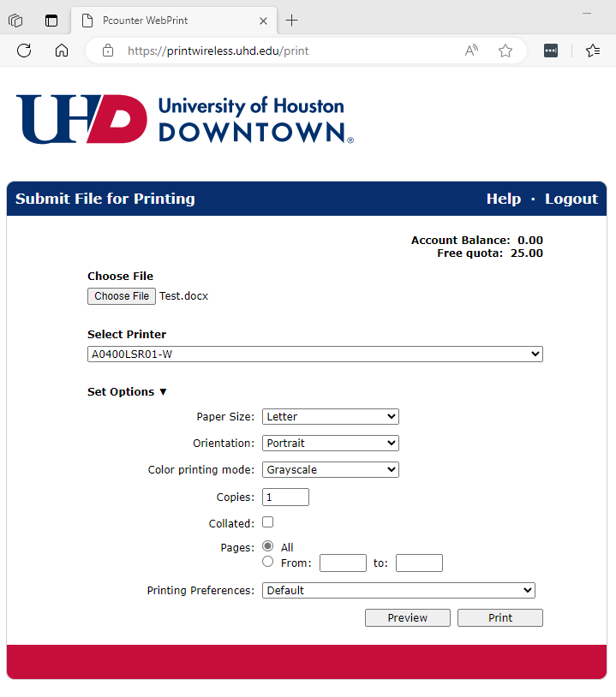Bookmark page with star icon
616x697 pixels.
click(x=505, y=51)
